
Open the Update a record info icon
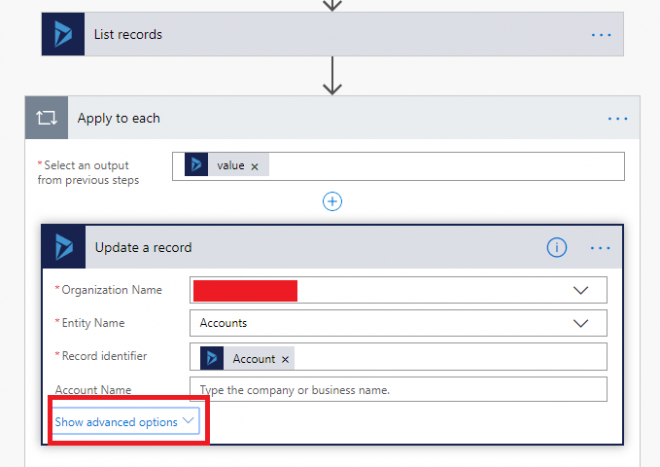556,247
